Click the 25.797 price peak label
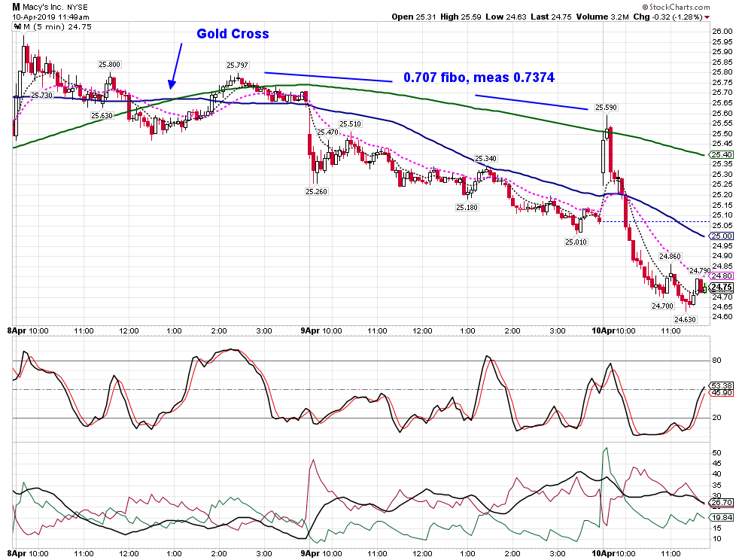 point(237,65)
